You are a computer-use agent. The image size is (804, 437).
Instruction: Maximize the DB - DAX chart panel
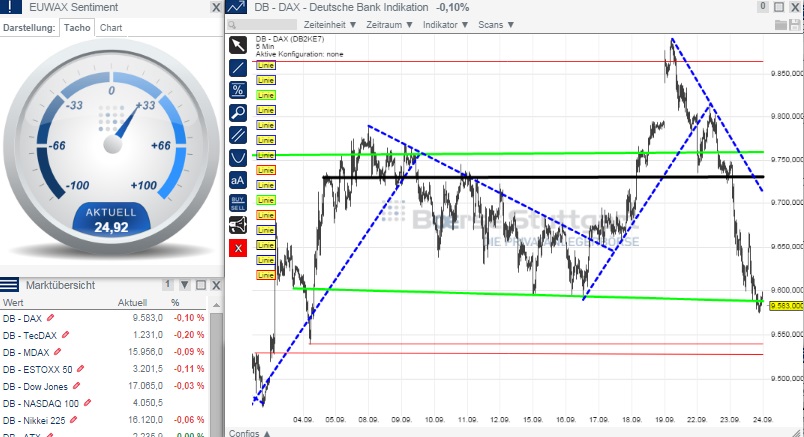coord(779,7)
